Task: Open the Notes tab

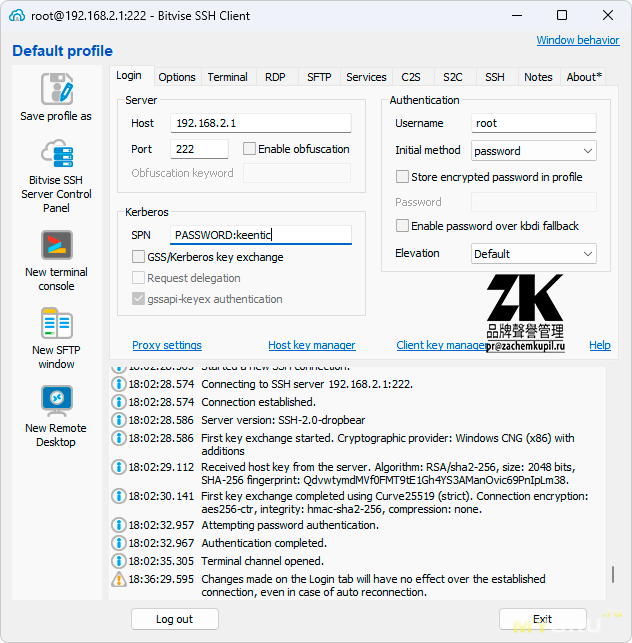Action: point(538,77)
